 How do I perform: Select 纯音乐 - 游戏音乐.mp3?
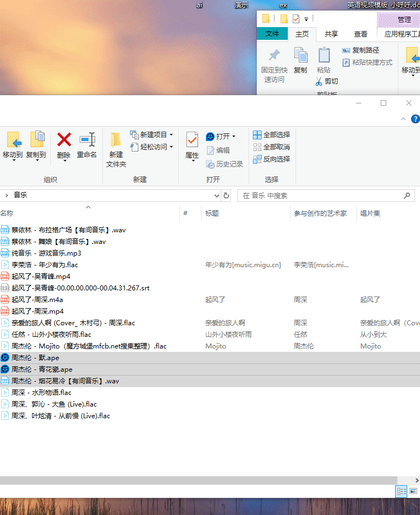coord(46,253)
